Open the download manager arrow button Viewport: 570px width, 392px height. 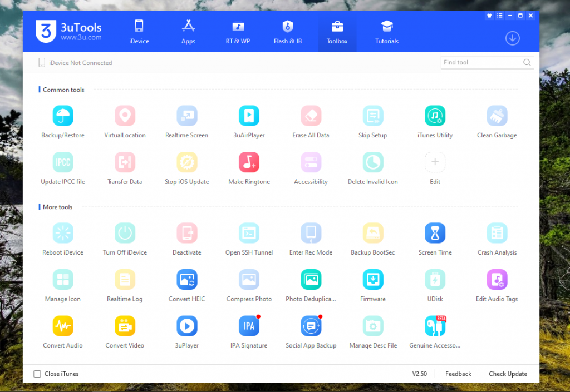coord(513,38)
